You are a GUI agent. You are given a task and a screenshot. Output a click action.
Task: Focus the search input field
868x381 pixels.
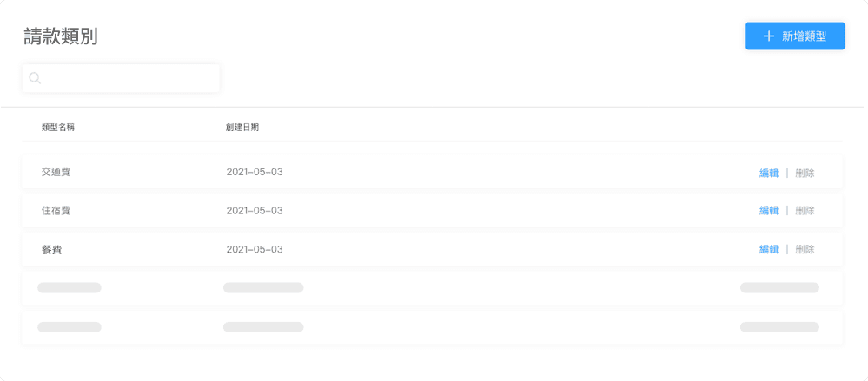[x=121, y=78]
